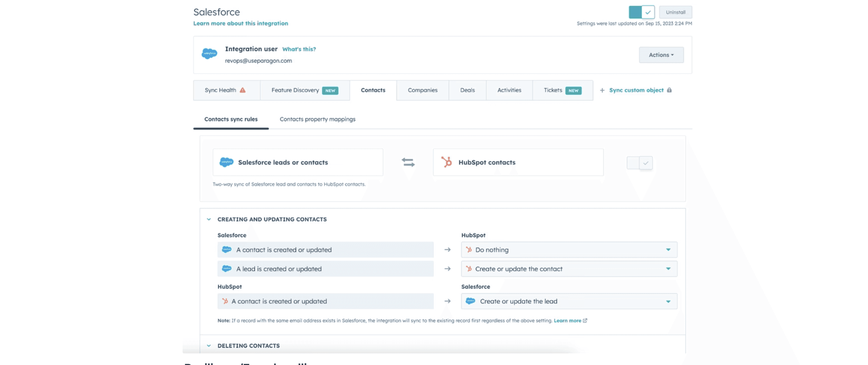Click the Salesforce cloud logo beside Integration user
Image resolution: width=868 pixels, height=365 pixels.
tap(209, 54)
